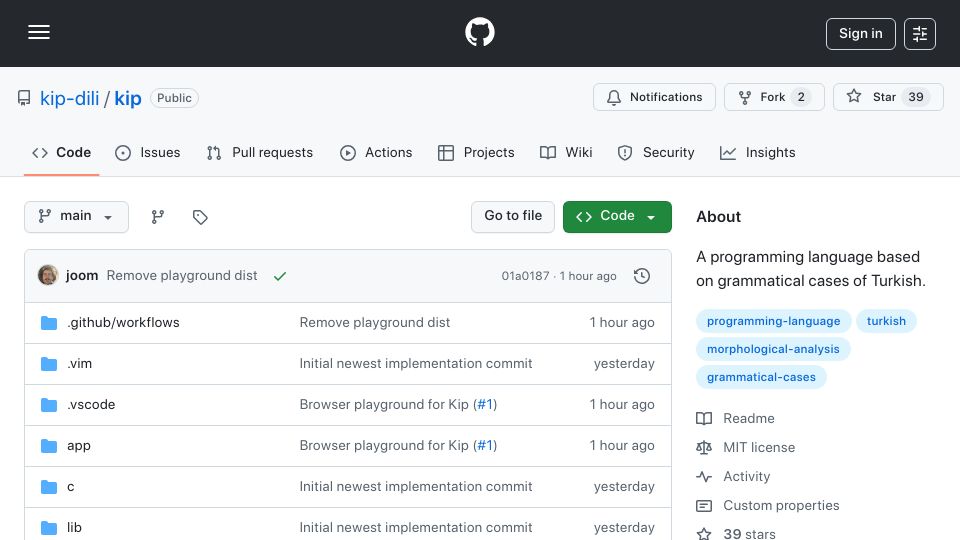Image resolution: width=960 pixels, height=540 pixels.
Task: Select the turkish topic tag
Action: 886,321
